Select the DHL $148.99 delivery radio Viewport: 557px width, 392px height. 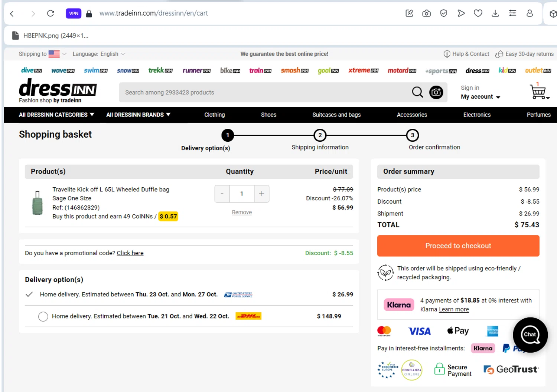(43, 316)
